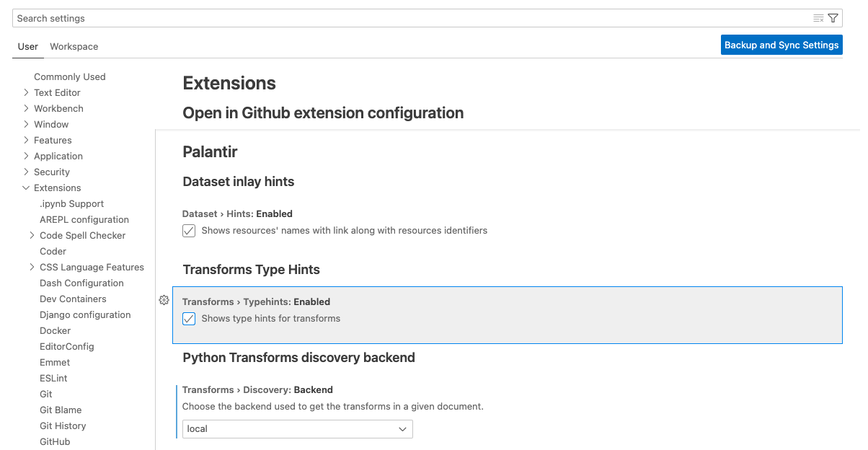Open GitHub extension settings entry

coord(55,441)
